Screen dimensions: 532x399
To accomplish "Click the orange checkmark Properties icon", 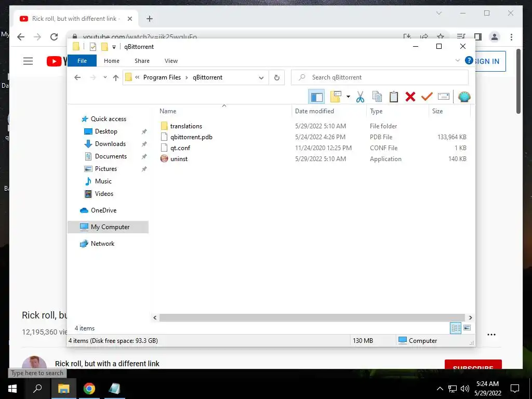I will [427, 97].
